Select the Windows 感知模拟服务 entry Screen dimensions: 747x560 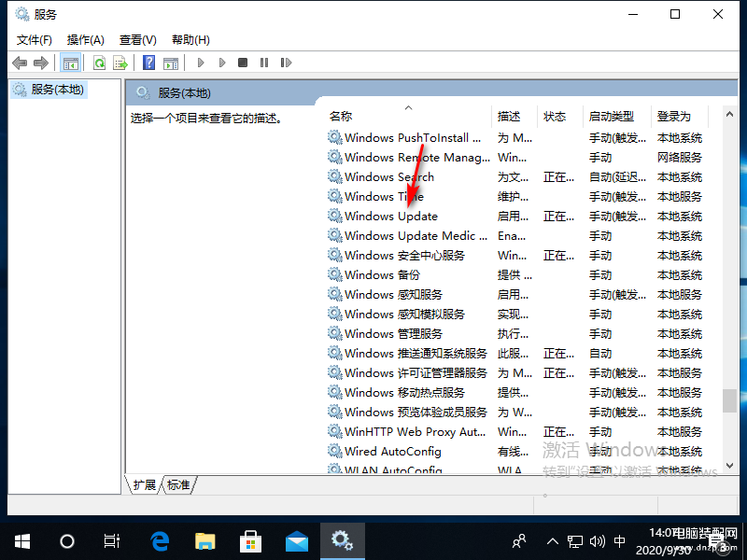[517, 315]
